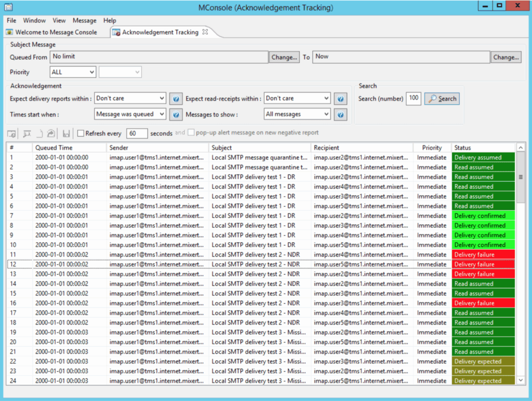Click the refresh seconds input field
Screen dimensions: 532x401
coord(137,133)
